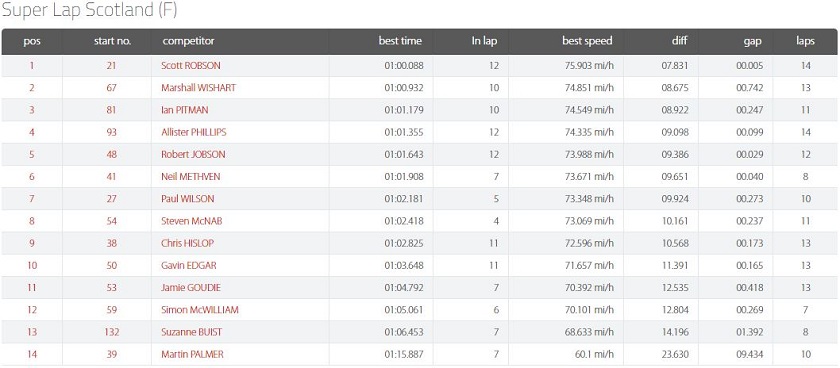This screenshot has width=840, height=368.
Task: Sort by best speed column header
Action: click(x=587, y=41)
